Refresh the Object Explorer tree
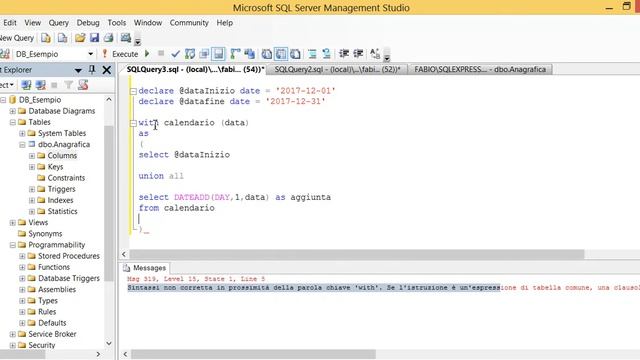The image size is (640, 360). [83, 85]
